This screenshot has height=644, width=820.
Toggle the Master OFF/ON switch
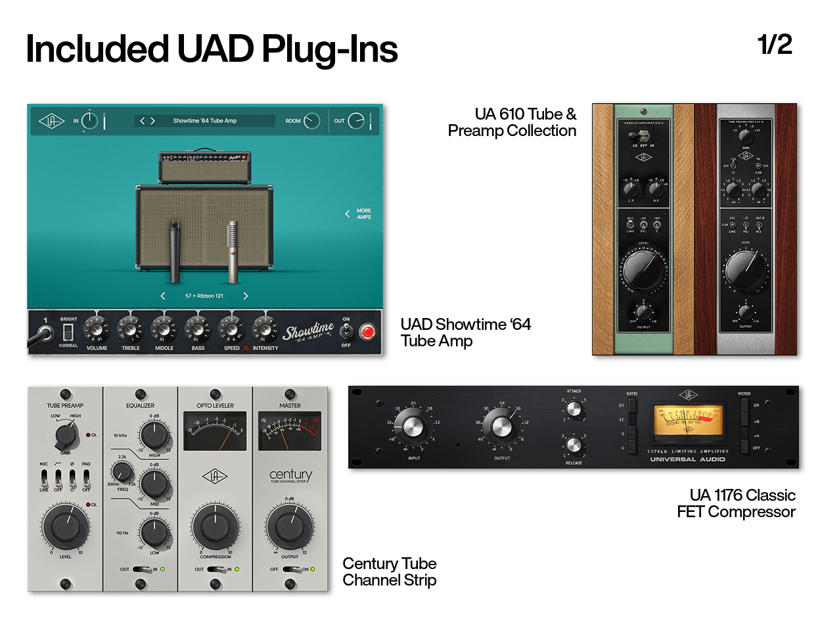(x=292, y=570)
